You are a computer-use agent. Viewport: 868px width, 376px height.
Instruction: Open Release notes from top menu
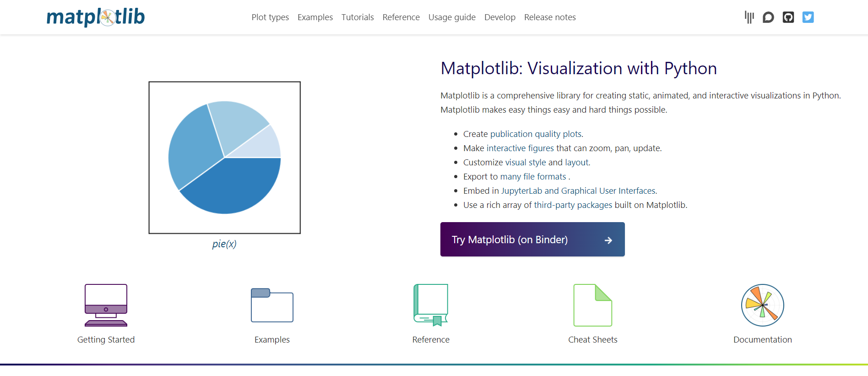550,17
